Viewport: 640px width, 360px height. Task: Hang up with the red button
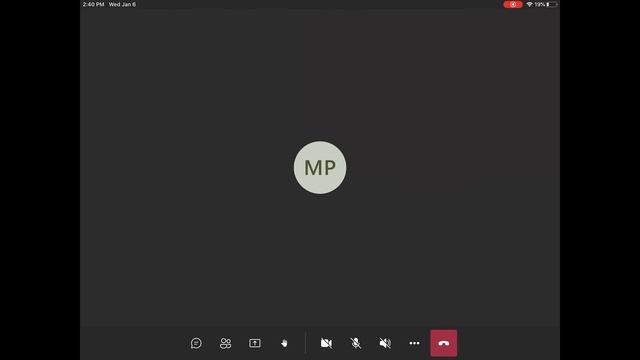tap(444, 343)
